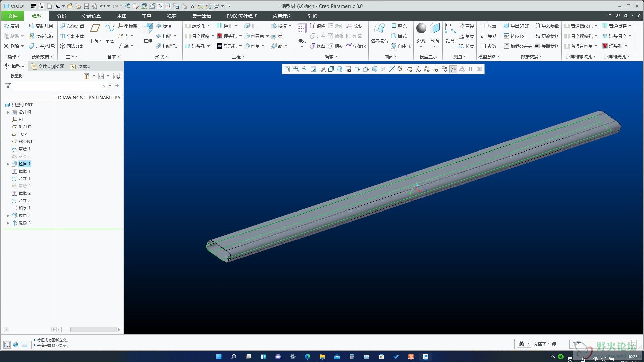Open the 文件 menu tab
This screenshot has width=644, height=362.
pos(13,16)
